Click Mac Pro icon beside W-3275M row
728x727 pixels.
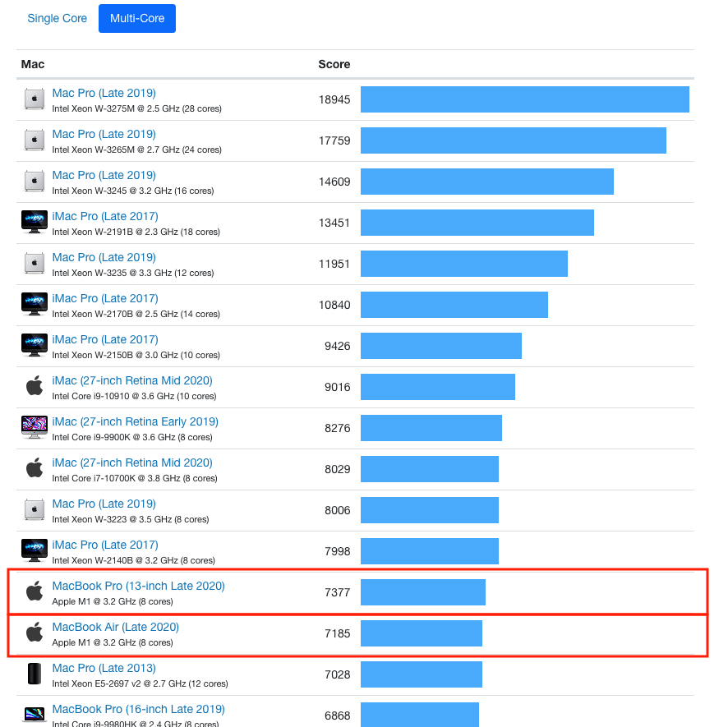point(35,99)
